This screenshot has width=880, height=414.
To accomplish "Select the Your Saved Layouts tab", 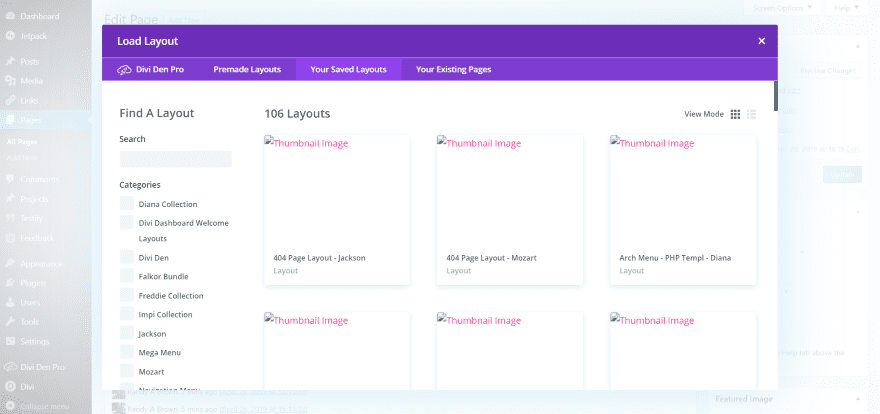I will click(x=349, y=70).
